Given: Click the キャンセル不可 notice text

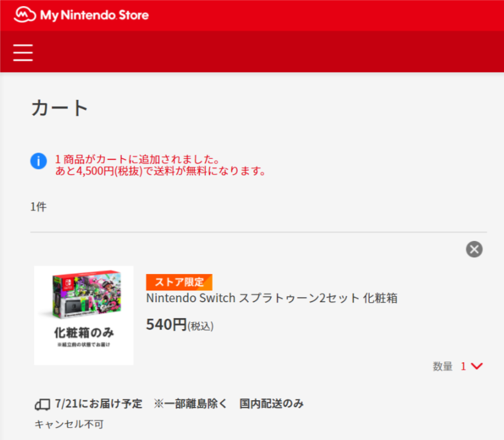Looking at the screenshot, I should click(x=69, y=424).
